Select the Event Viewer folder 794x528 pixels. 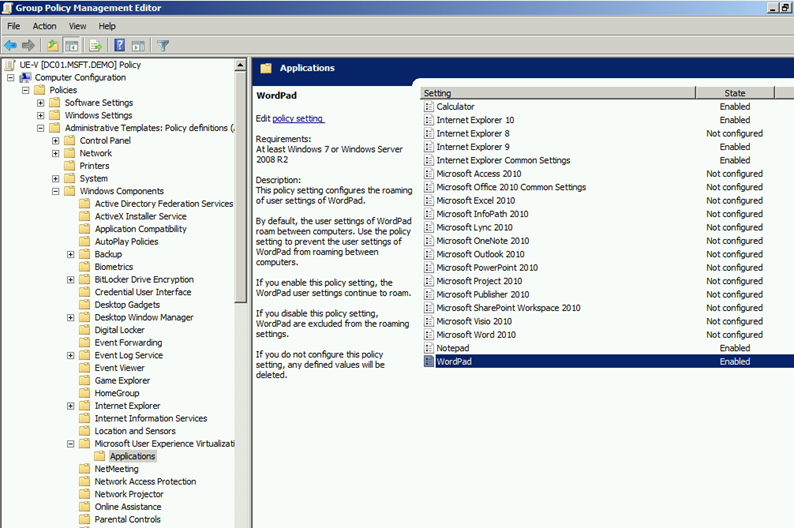click(120, 368)
